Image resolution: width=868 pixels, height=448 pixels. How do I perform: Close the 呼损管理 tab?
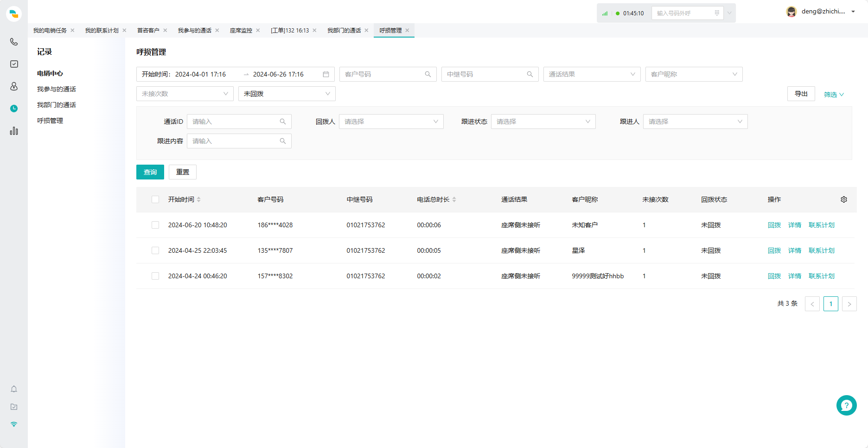[x=407, y=31]
